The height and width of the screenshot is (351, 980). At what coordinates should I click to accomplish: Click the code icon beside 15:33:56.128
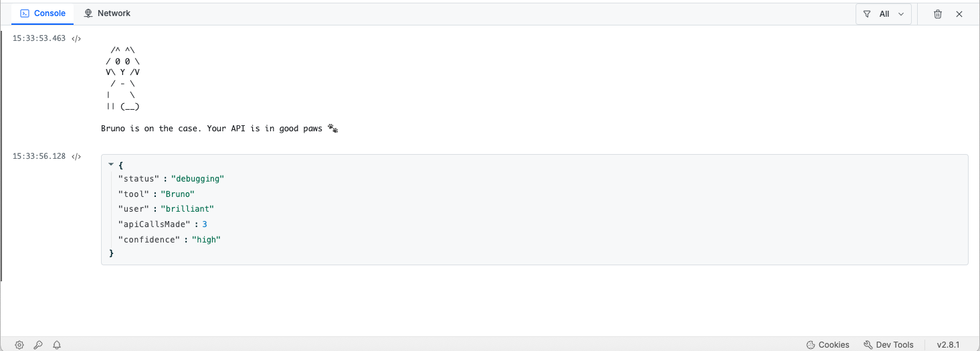pos(76,157)
